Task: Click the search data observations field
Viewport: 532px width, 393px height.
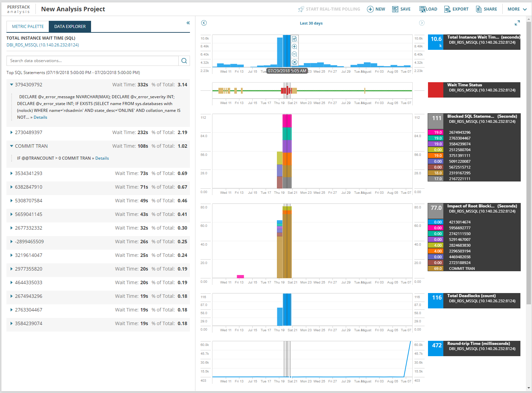Action: click(x=92, y=61)
